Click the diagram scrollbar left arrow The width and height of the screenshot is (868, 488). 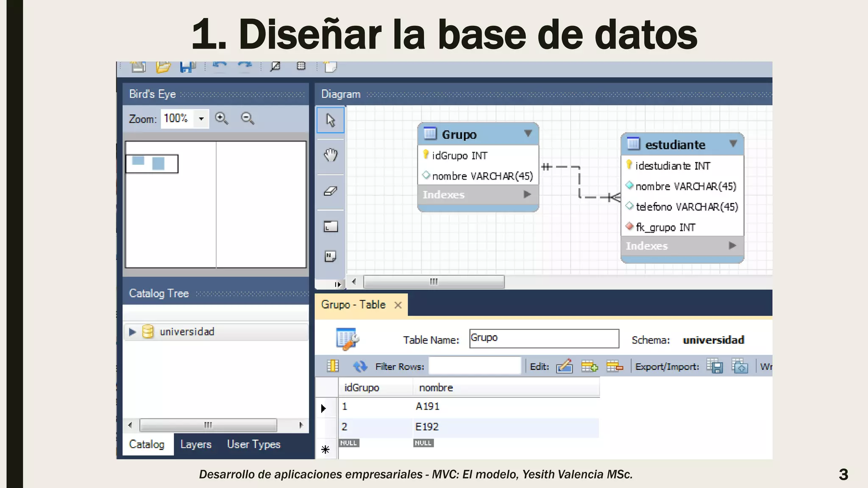(x=354, y=282)
